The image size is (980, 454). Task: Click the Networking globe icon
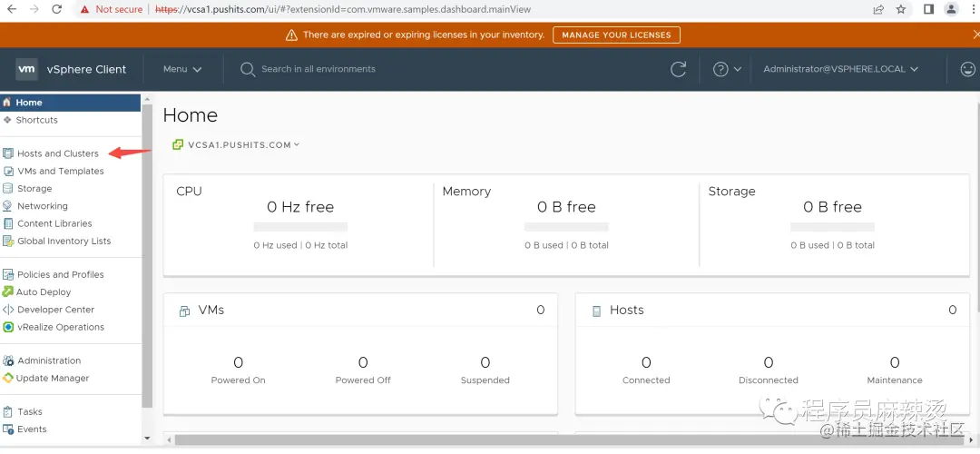[7, 206]
